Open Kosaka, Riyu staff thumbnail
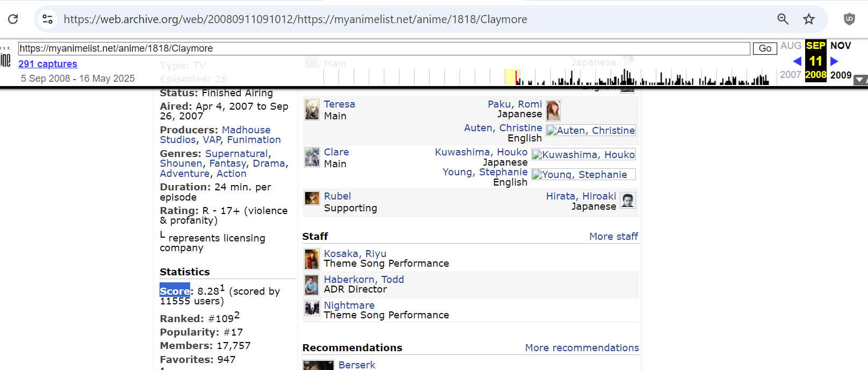Screen dimensions: 868x370 (x=312, y=259)
